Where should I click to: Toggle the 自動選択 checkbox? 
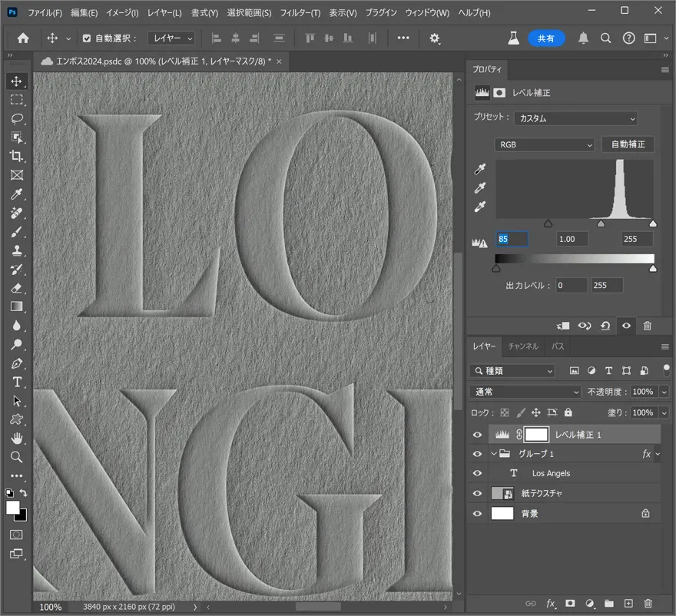(x=87, y=38)
